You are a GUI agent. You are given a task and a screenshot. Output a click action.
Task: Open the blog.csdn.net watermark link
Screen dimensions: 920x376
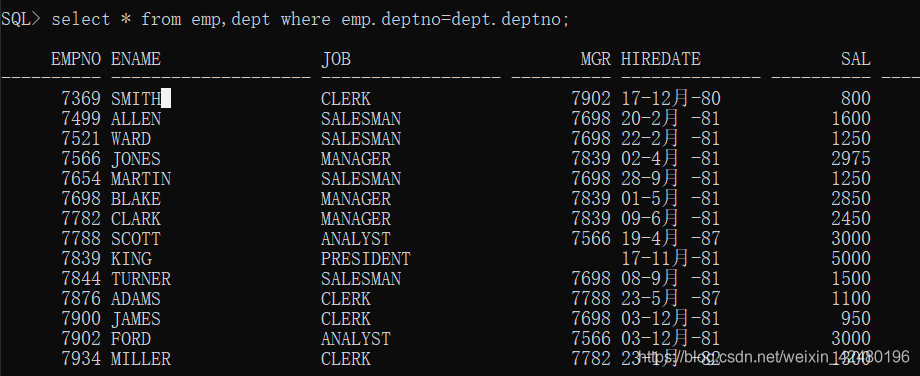point(773,357)
